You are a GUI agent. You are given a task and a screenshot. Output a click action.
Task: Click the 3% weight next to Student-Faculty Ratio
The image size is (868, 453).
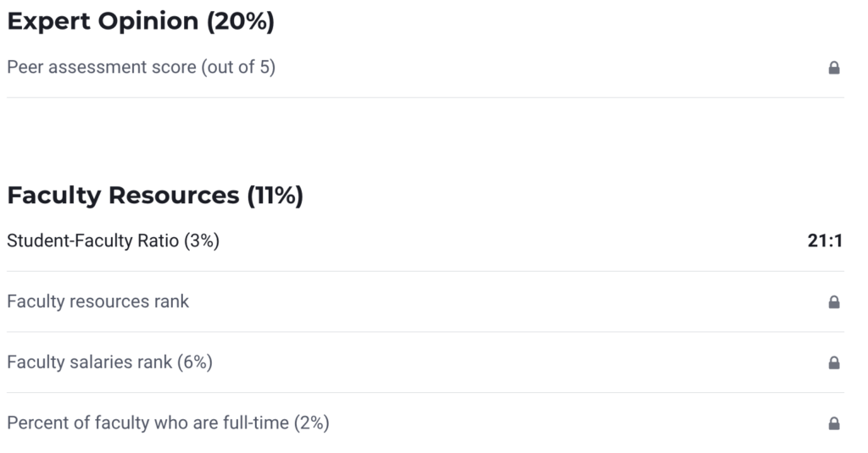coord(202,241)
